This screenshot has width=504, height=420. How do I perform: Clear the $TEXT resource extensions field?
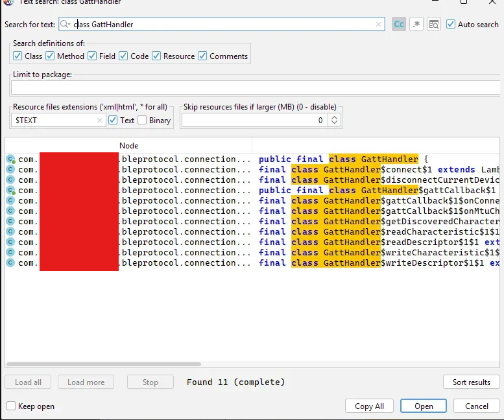pyautogui.click(x=99, y=120)
